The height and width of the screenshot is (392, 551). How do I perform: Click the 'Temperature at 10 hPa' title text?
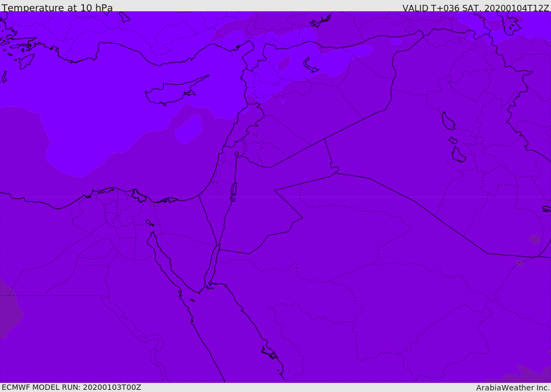pyautogui.click(x=57, y=8)
